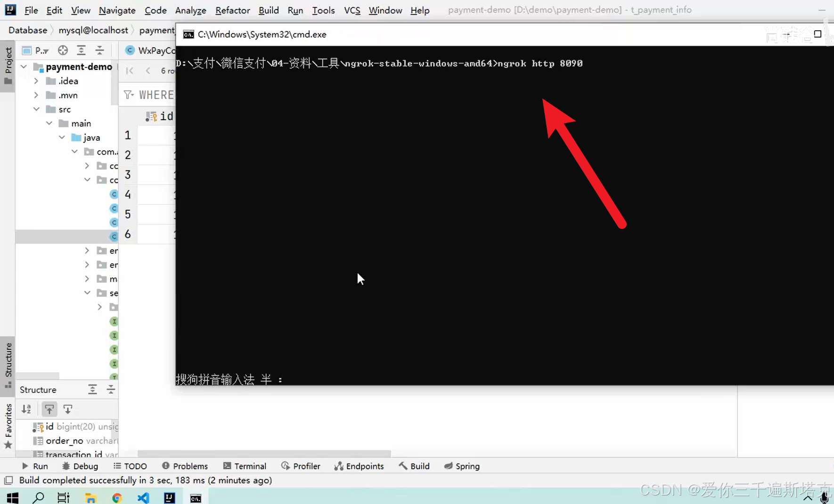Click Expand All in Structure panel
The width and height of the screenshot is (834, 504).
(92, 390)
